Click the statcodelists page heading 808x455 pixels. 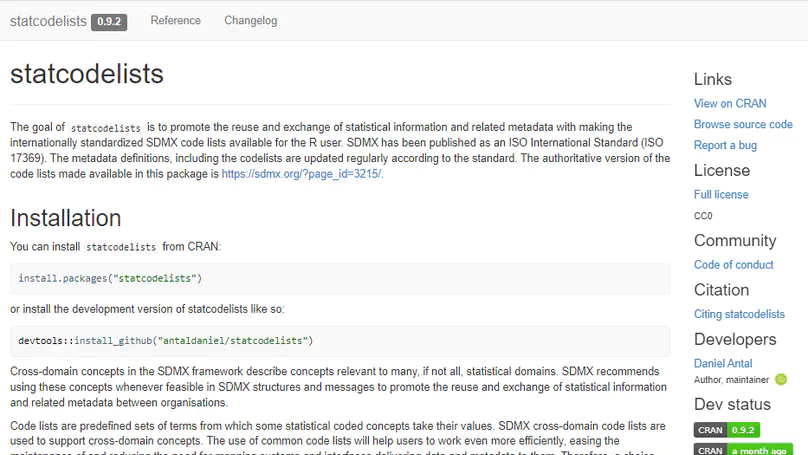coord(87,74)
